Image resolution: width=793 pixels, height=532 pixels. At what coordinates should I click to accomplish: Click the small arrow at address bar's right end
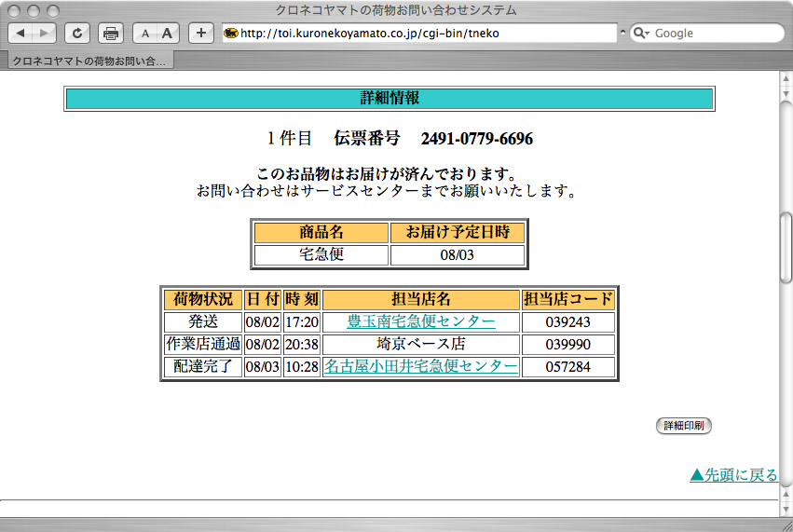(622, 34)
